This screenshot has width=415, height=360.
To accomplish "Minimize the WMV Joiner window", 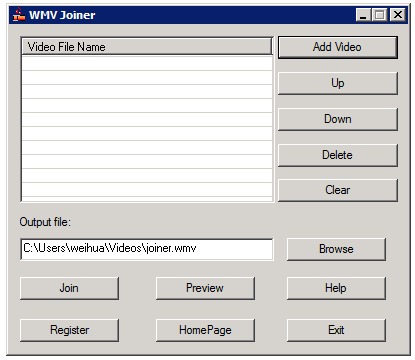I will click(x=363, y=15).
